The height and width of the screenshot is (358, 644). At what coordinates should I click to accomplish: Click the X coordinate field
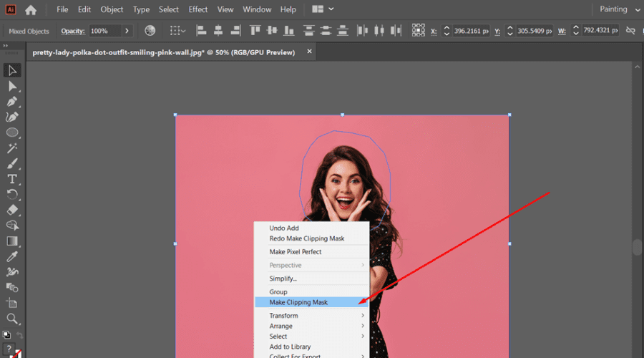471,31
